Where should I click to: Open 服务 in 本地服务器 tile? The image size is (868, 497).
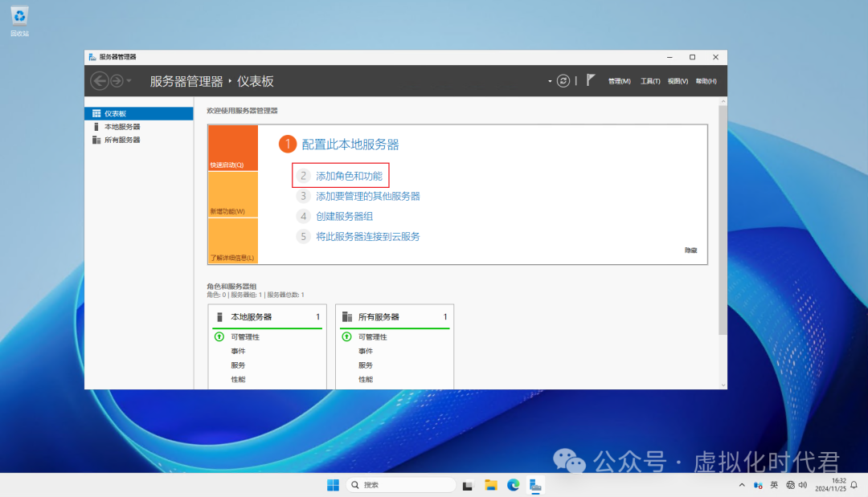tap(238, 365)
